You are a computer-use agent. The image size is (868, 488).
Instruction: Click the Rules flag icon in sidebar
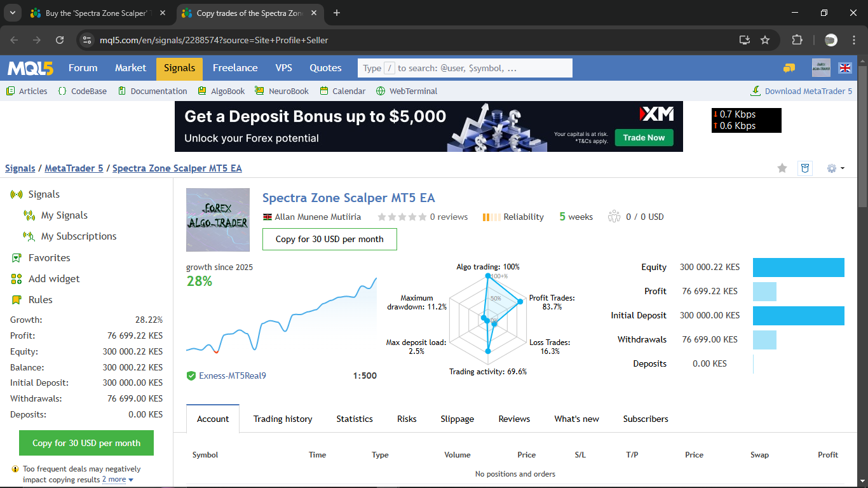pyautogui.click(x=17, y=300)
